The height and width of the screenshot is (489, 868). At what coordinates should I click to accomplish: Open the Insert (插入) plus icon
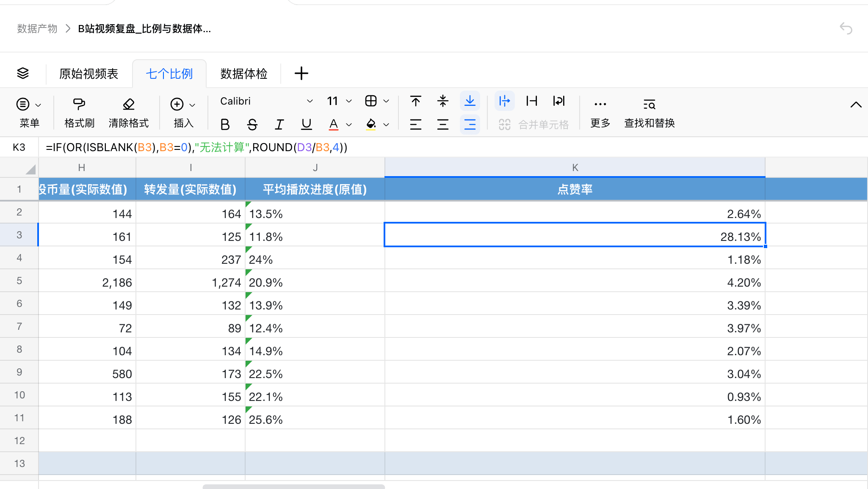pos(177,104)
